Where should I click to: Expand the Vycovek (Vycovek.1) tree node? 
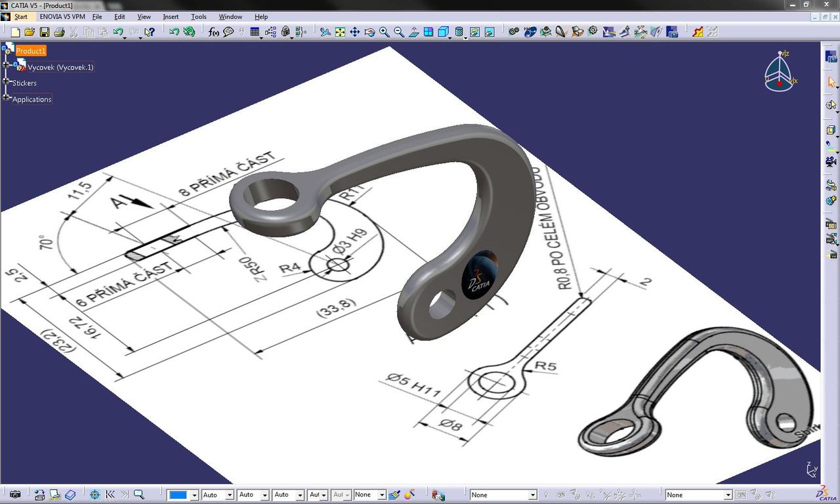(x=7, y=64)
